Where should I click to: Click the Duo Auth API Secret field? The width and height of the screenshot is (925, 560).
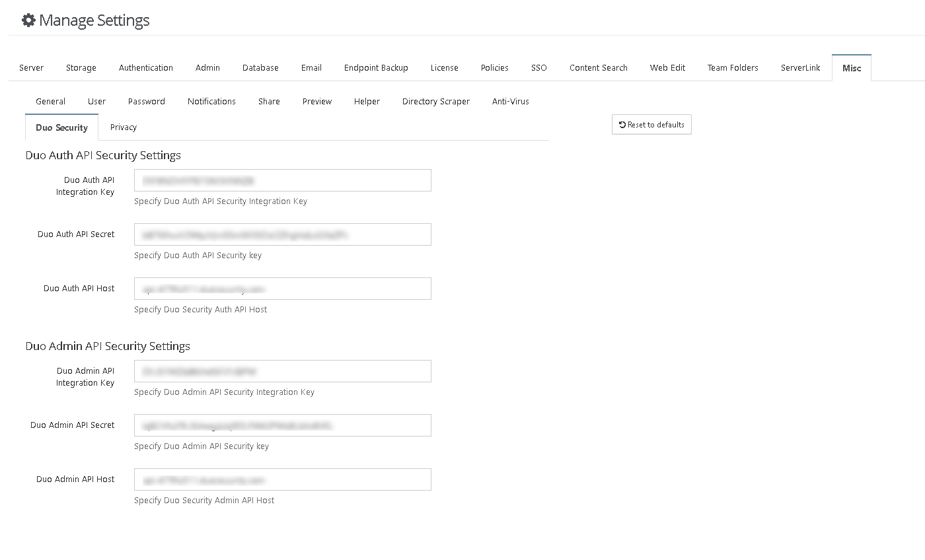283,234
